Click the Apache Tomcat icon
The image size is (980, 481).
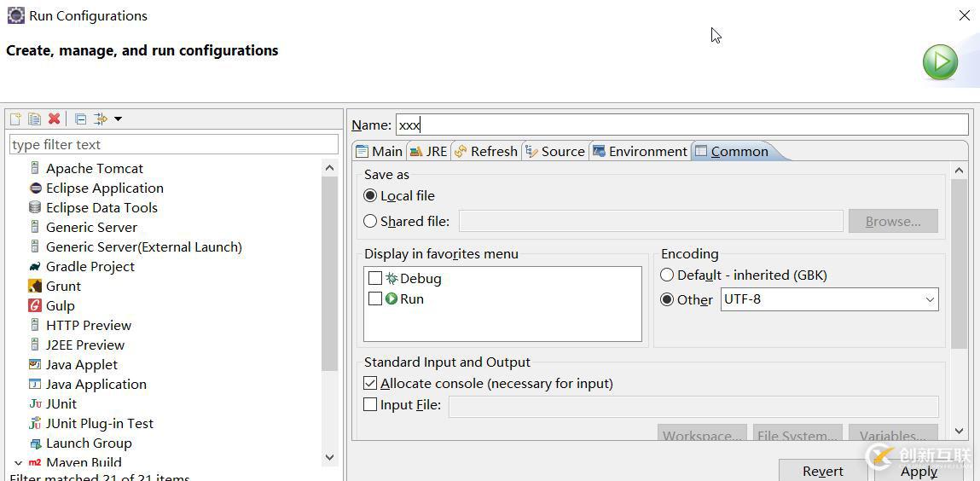pos(35,169)
